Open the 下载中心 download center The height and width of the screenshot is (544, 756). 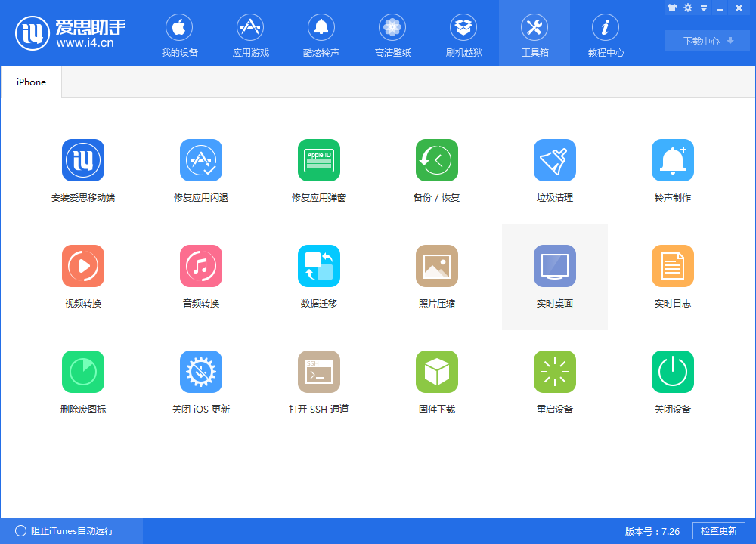(707, 41)
